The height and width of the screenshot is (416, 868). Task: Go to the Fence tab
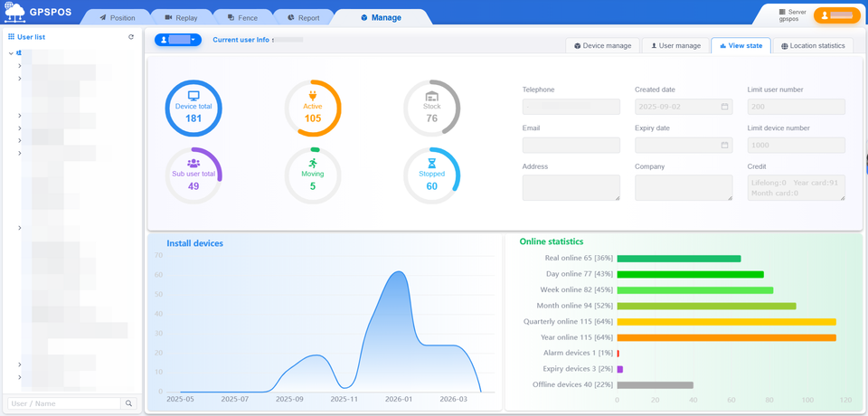pyautogui.click(x=242, y=17)
